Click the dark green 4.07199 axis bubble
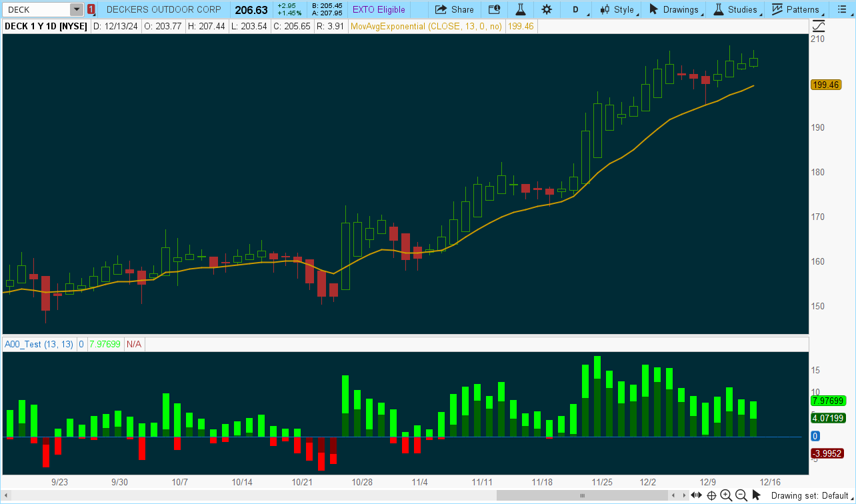Screen dimensions: 856x504 [x=827, y=419]
